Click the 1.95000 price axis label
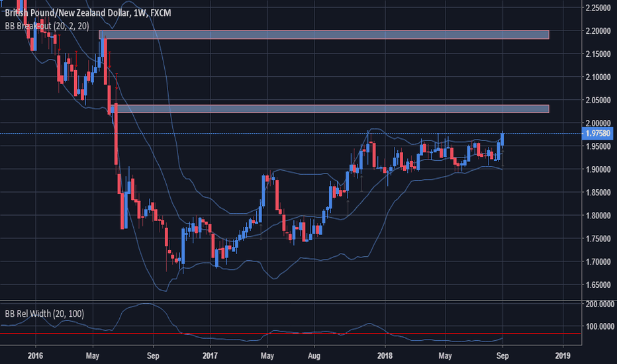Screen dimensions: 617x364 pyautogui.click(x=598, y=146)
